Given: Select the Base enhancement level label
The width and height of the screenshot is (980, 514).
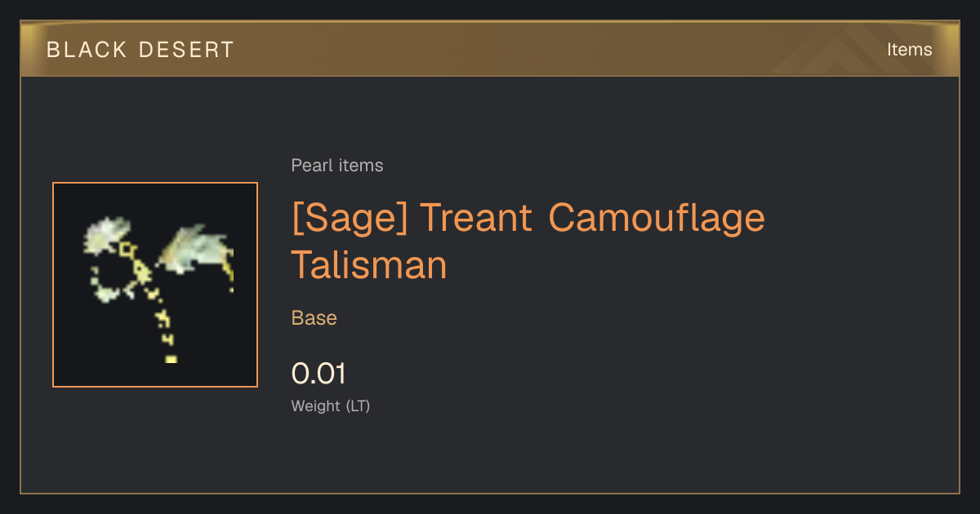Looking at the screenshot, I should click(314, 318).
